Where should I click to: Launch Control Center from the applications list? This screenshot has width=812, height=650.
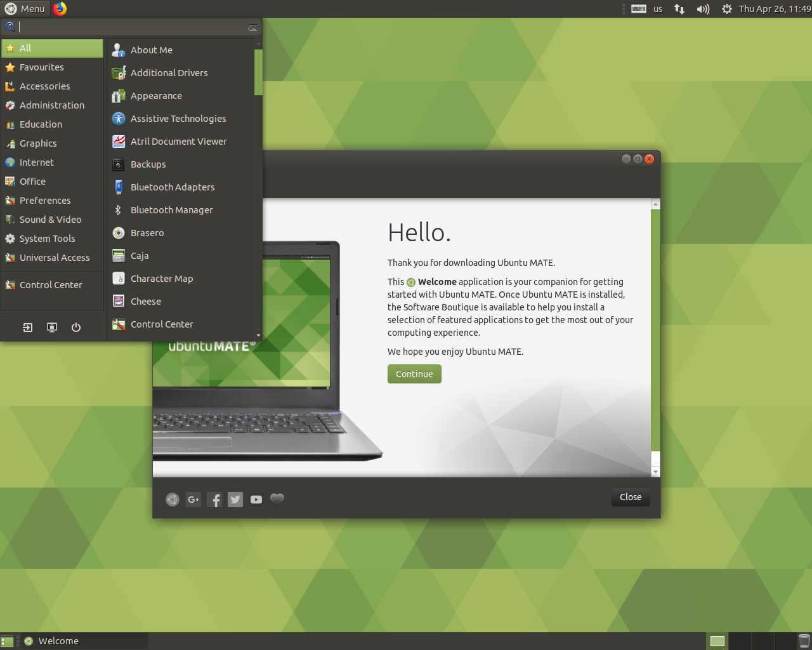pyautogui.click(x=181, y=324)
